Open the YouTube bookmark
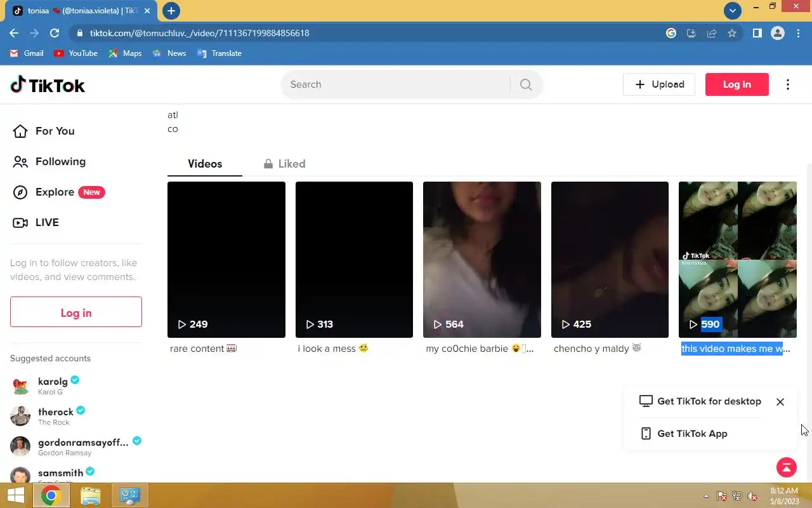This screenshot has width=812, height=508. 76,53
